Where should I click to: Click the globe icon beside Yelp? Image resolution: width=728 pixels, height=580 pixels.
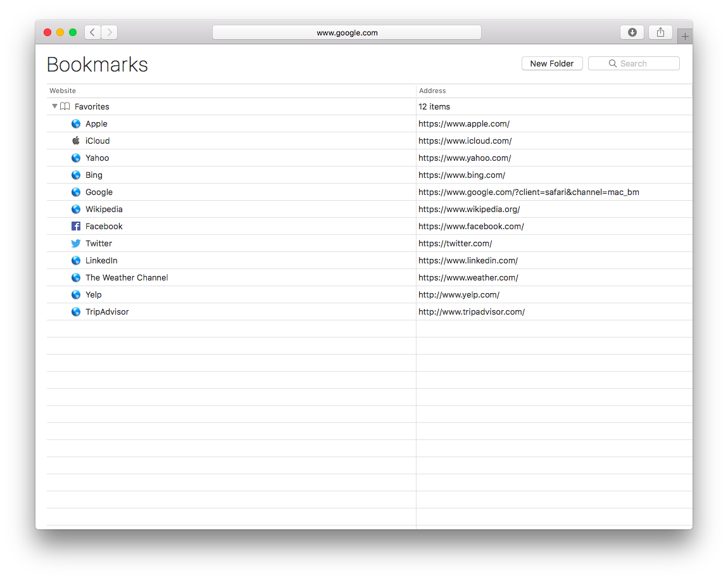tap(76, 294)
